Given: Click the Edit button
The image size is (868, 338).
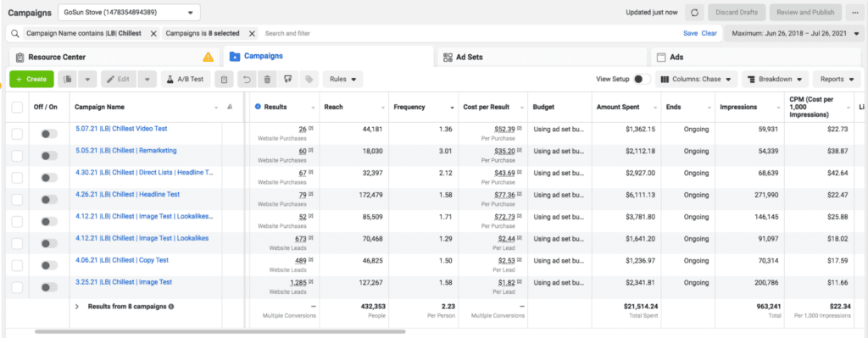Looking at the screenshot, I should pyautogui.click(x=119, y=79).
